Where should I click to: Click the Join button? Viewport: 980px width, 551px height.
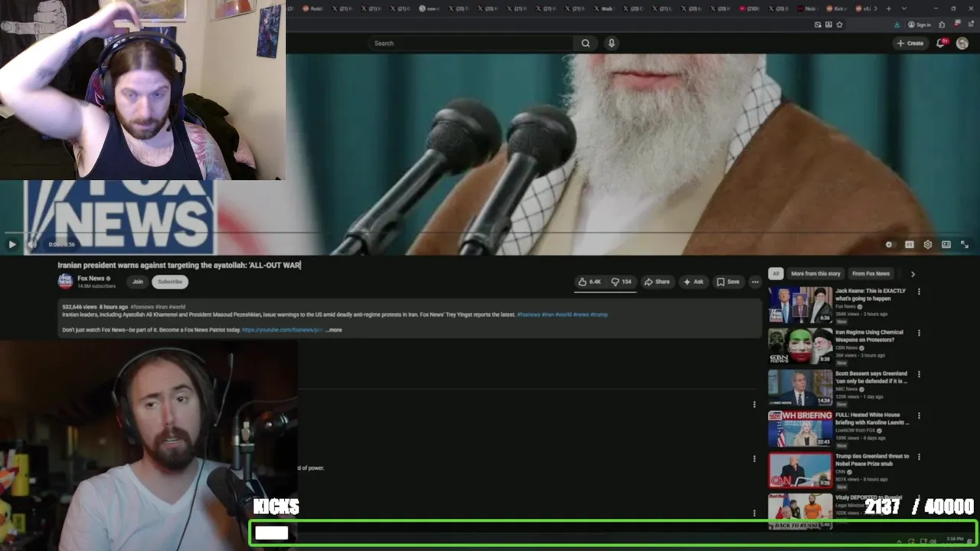(x=138, y=282)
